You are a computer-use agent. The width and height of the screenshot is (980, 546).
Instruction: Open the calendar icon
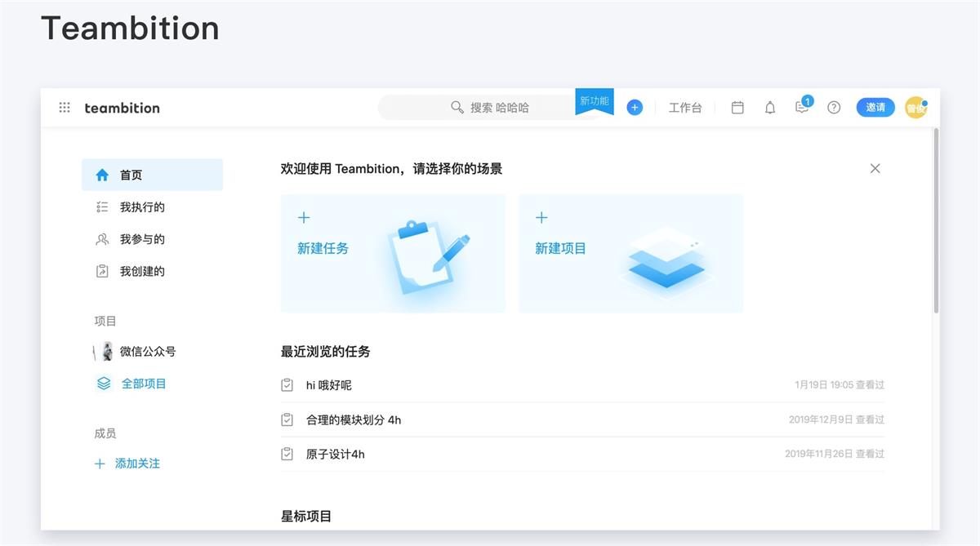click(x=737, y=108)
